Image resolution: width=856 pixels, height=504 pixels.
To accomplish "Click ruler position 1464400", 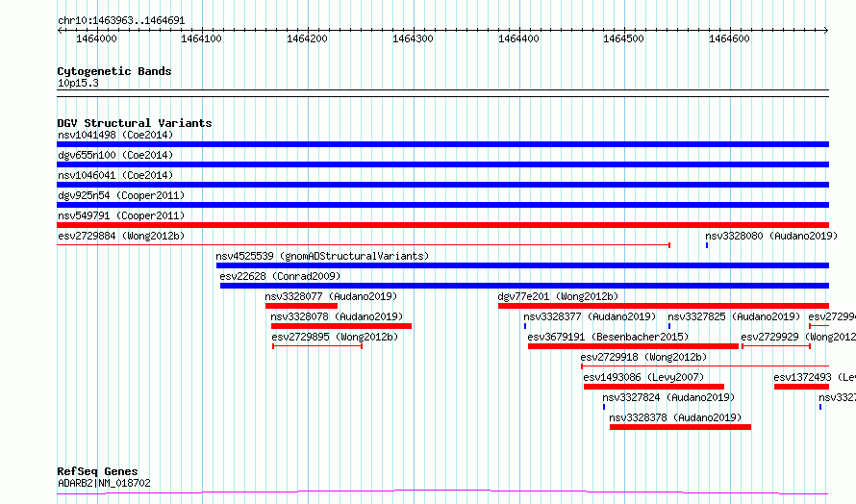I will (518, 38).
